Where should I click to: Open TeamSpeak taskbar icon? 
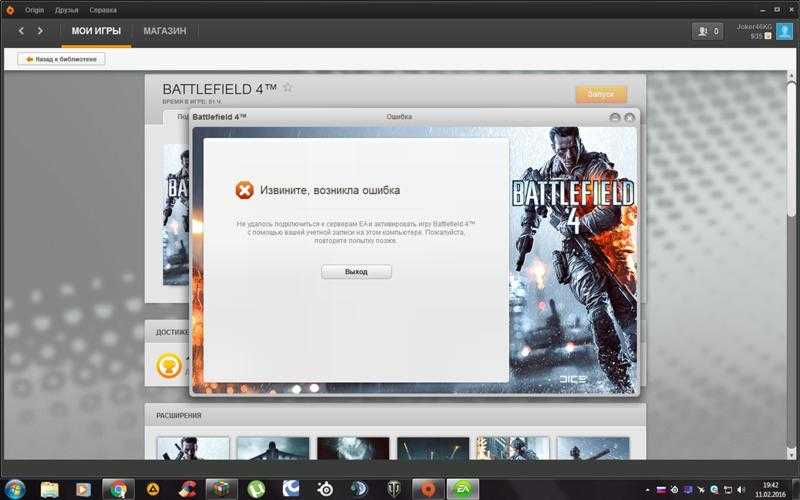359,489
